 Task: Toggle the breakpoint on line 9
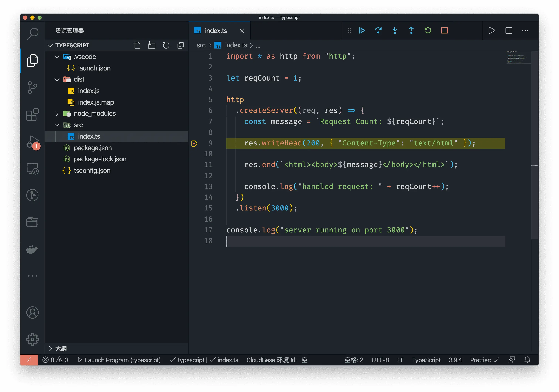click(194, 143)
